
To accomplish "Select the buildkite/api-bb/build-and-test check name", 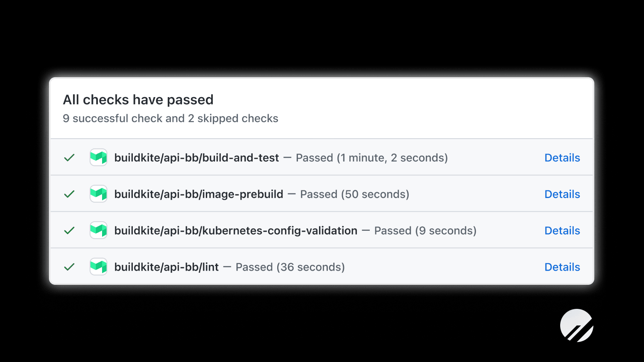I will point(197,158).
